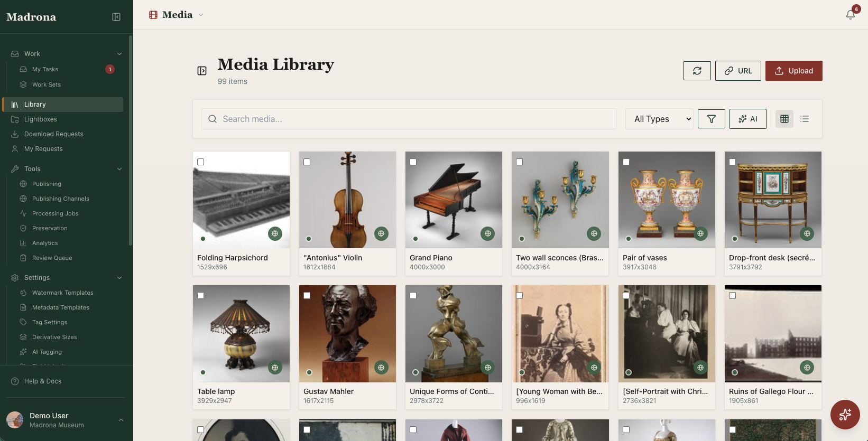
Task: Click the globe icon on Young Woman card
Action: point(594,368)
